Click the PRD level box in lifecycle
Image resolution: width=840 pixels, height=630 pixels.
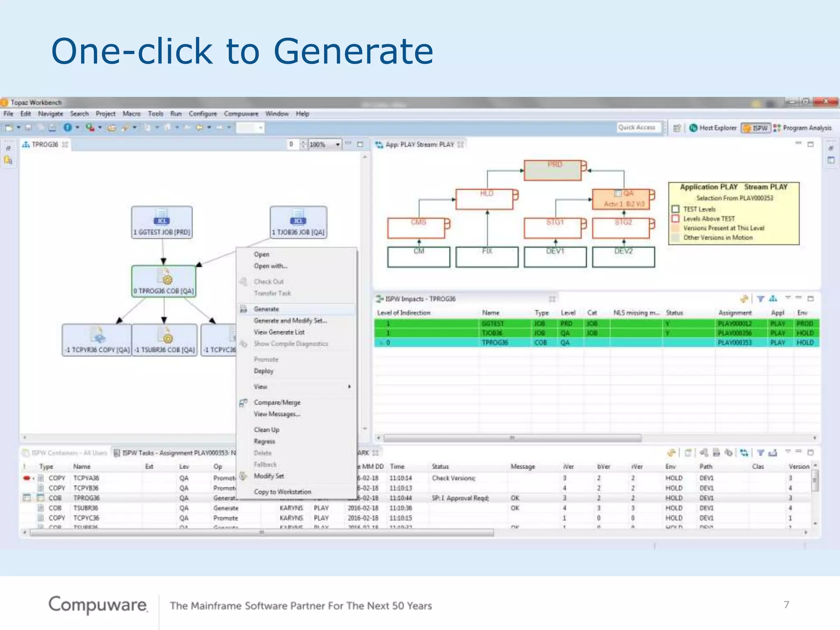553,170
